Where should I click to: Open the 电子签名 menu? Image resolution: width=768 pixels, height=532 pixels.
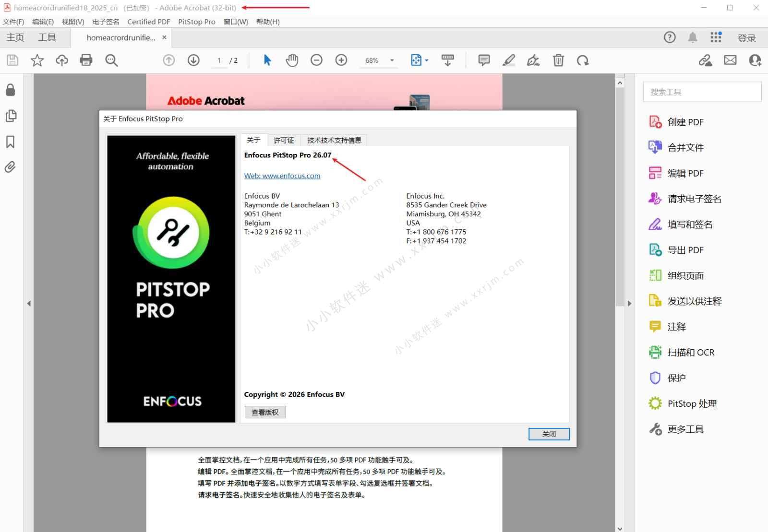pos(106,22)
